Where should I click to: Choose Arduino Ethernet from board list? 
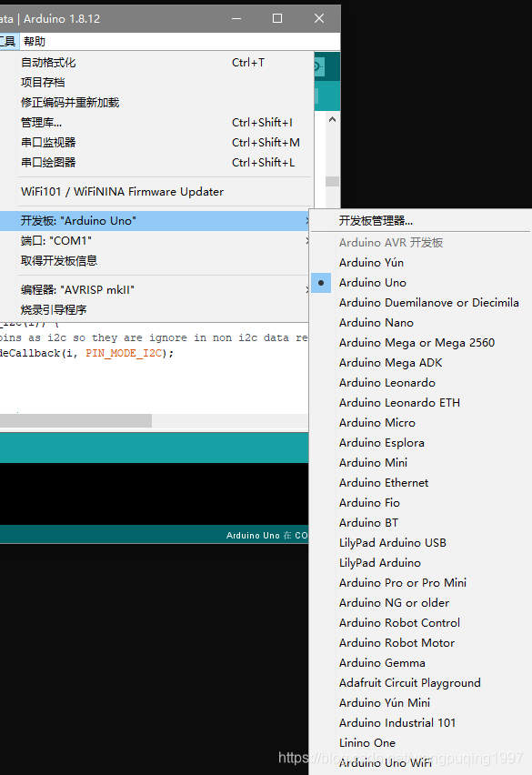pos(421,483)
